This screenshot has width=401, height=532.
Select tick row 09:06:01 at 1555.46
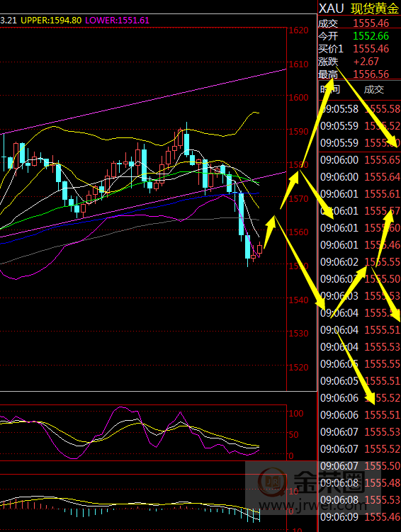pos(360,244)
